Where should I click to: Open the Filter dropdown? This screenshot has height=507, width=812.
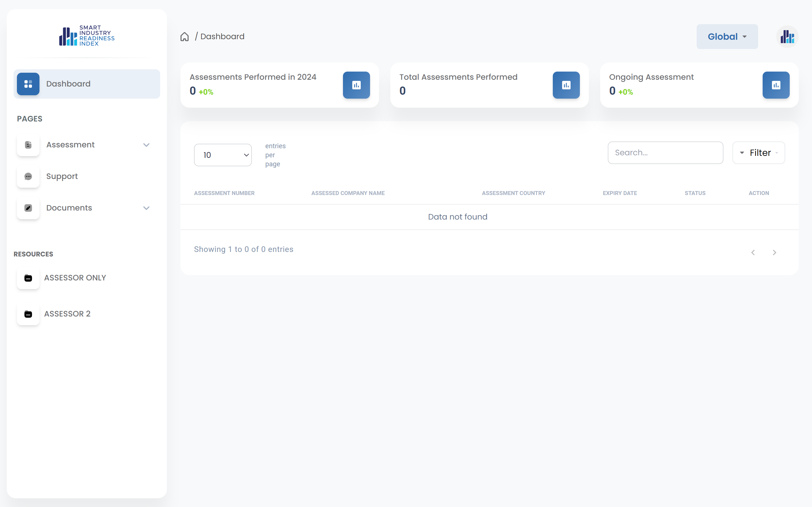[x=758, y=153]
